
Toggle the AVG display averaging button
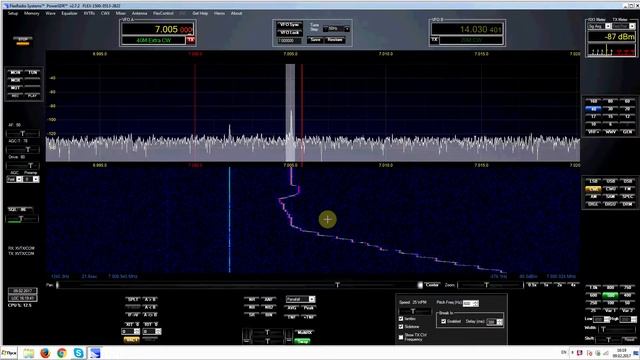(291, 308)
